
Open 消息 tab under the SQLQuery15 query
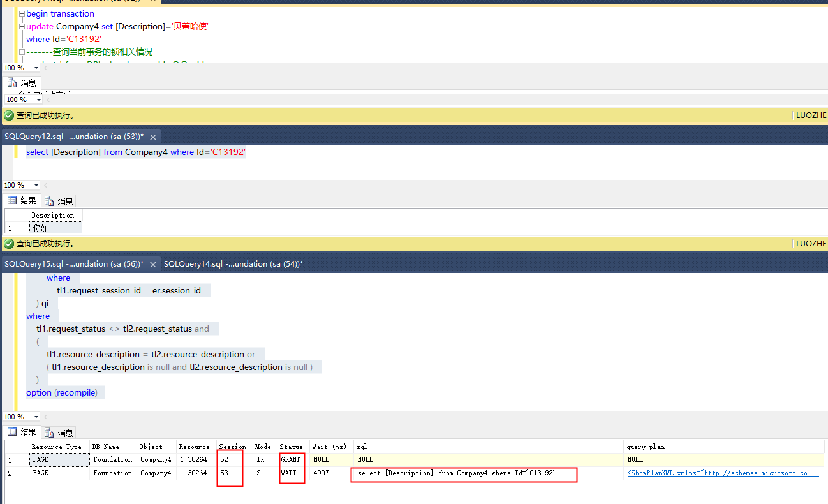[x=59, y=433]
